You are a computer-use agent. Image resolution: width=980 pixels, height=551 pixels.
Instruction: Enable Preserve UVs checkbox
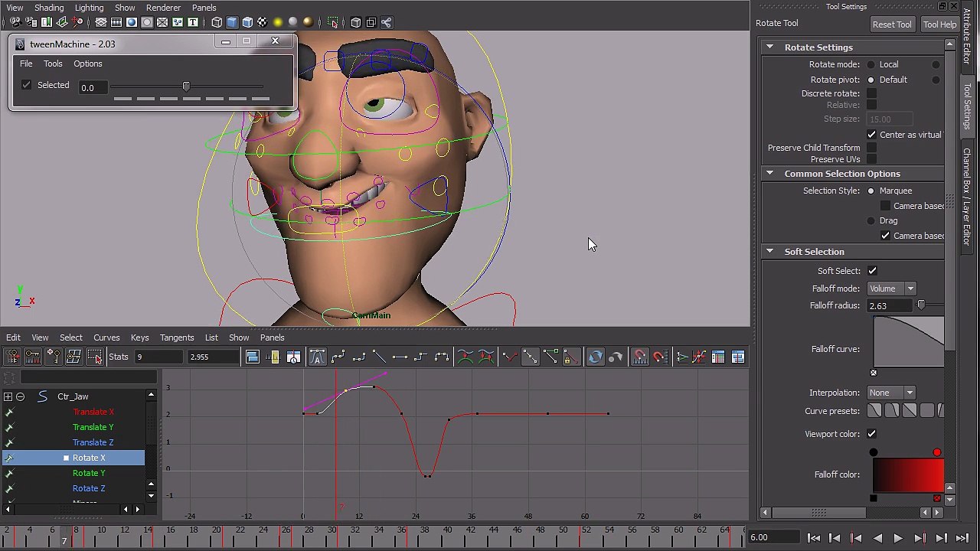pos(872,159)
